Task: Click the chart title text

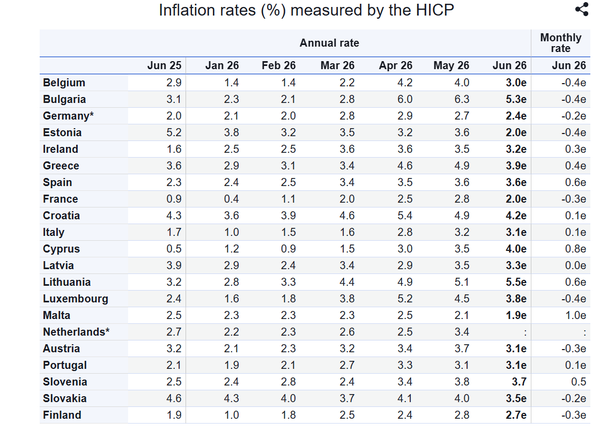Action: point(307,10)
